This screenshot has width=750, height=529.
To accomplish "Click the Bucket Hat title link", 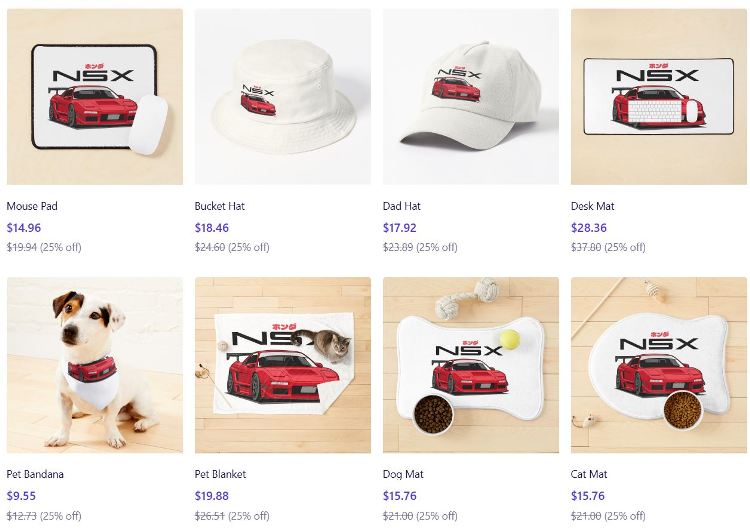I will (x=220, y=206).
